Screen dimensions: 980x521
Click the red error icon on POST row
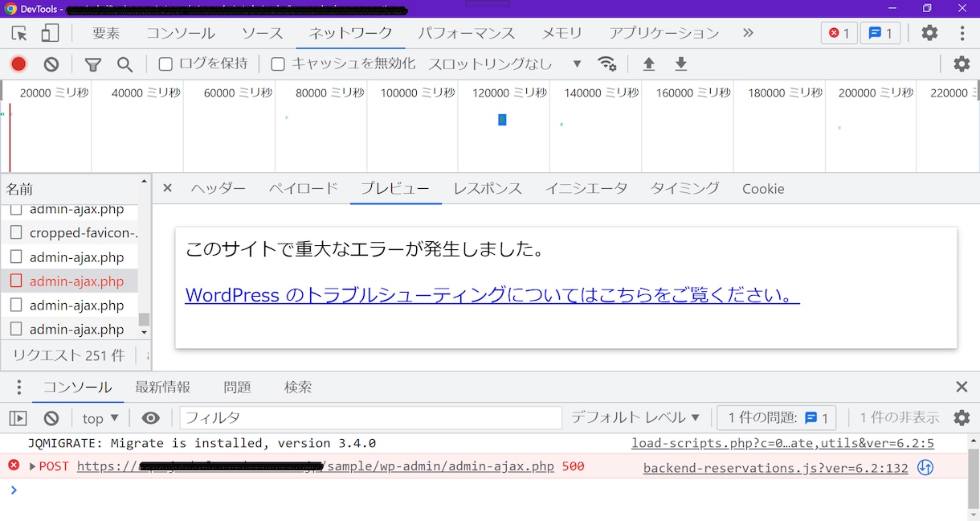pos(14,466)
